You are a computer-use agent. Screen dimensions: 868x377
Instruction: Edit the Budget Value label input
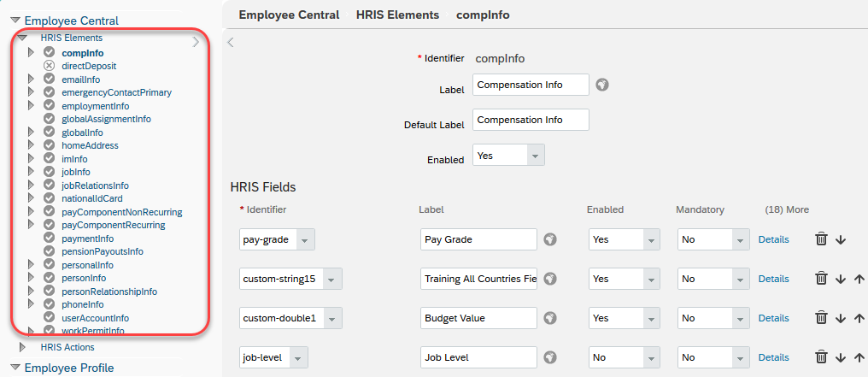pos(478,318)
